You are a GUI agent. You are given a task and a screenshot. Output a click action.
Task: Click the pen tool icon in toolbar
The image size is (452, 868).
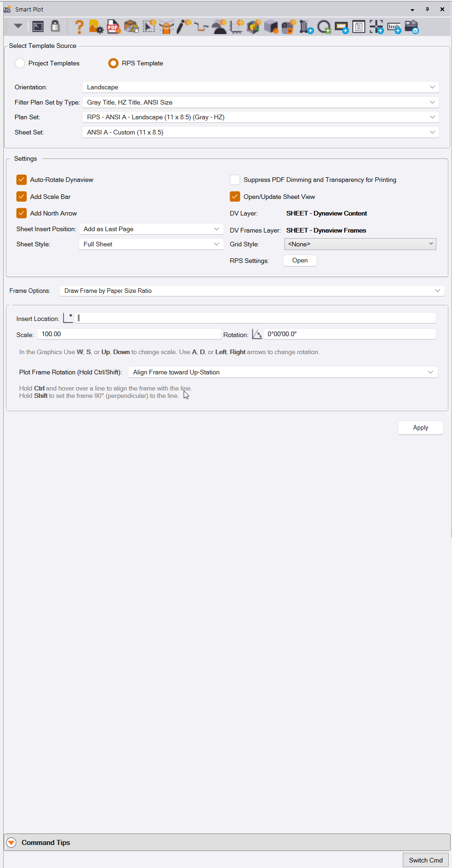point(184,27)
